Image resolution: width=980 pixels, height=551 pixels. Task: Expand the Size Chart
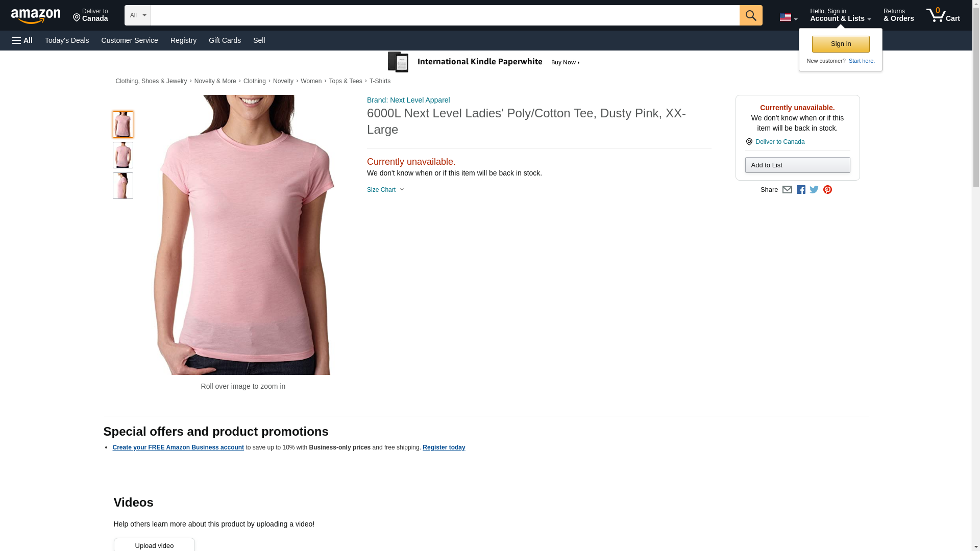coord(385,190)
